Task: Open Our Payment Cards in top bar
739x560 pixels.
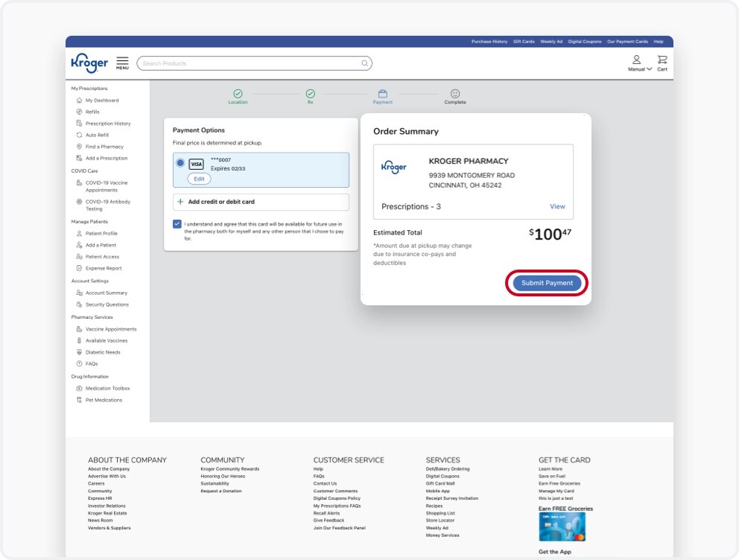Action: (x=627, y=42)
